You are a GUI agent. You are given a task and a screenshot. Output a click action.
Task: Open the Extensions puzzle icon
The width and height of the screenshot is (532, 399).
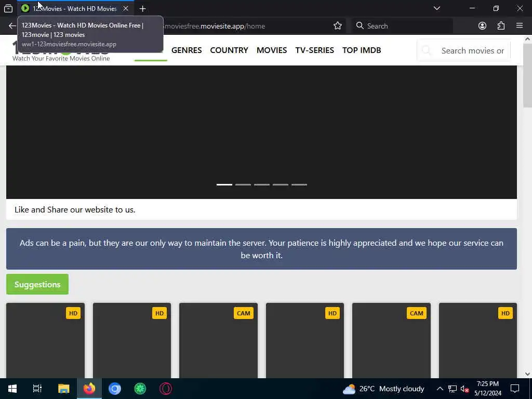click(501, 26)
